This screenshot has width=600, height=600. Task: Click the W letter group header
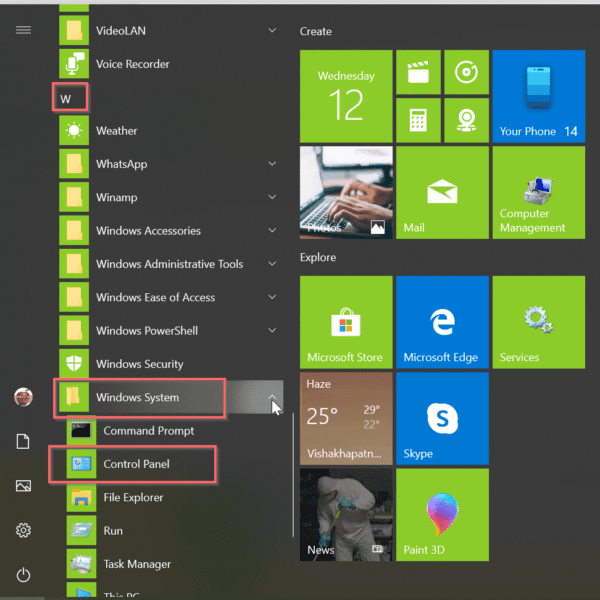pos(69,98)
